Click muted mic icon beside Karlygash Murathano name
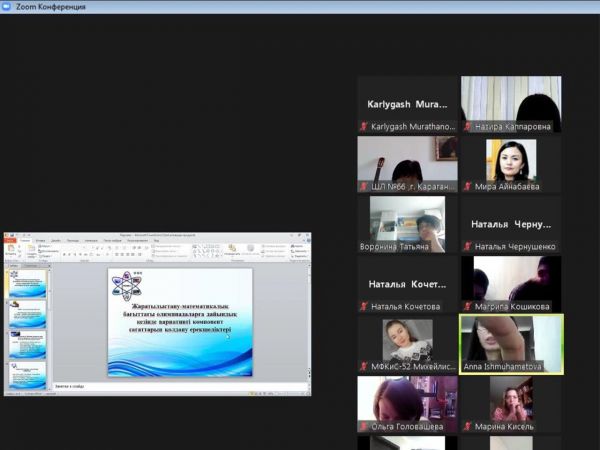The image size is (600, 450). click(x=364, y=127)
